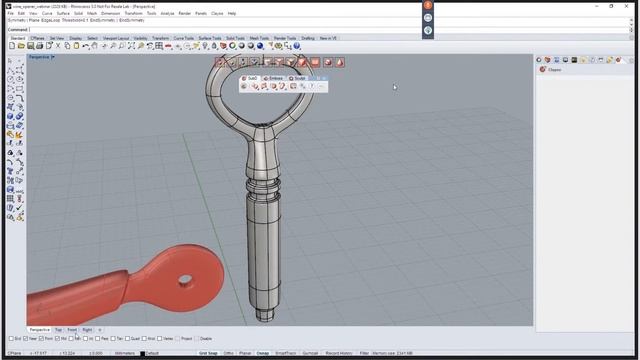Select the pointer tool in left sidebar
The image size is (640, 360).
(10, 61)
